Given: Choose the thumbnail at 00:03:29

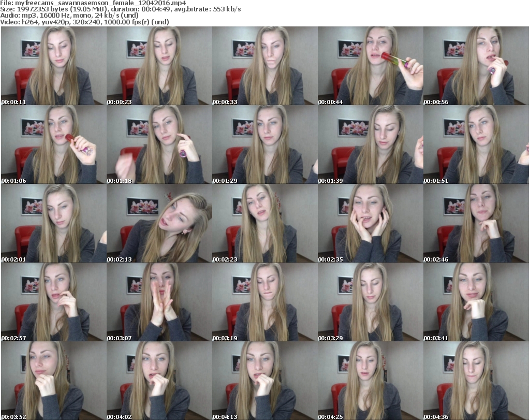Looking at the screenshot, I should 371,301.
